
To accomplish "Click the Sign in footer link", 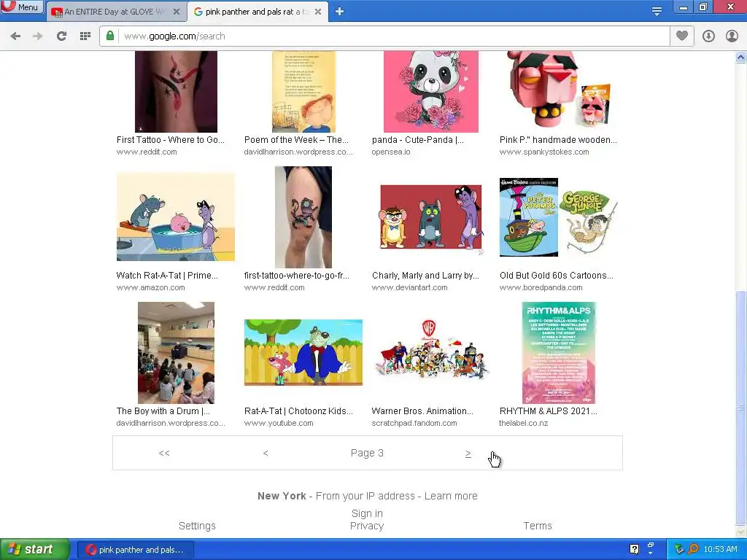I will [367, 513].
